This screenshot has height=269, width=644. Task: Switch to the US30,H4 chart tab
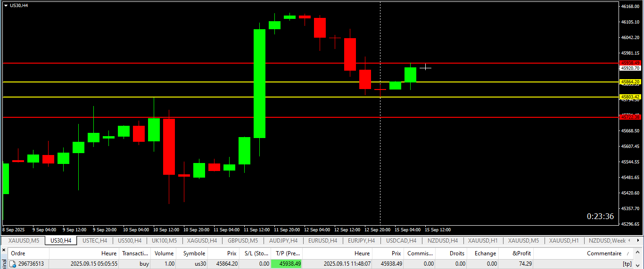click(61, 241)
